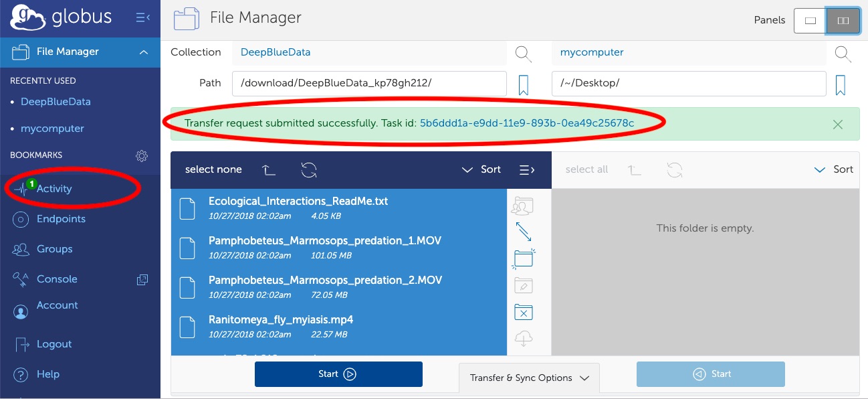Open the right panel Sort dropdown
The height and width of the screenshot is (399, 868).
tap(834, 169)
